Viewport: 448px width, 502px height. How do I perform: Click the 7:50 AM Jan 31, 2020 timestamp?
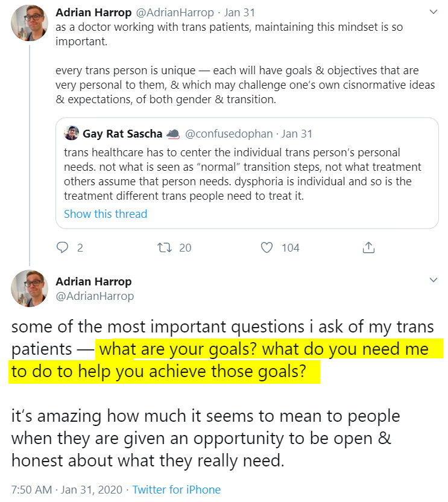(x=67, y=490)
